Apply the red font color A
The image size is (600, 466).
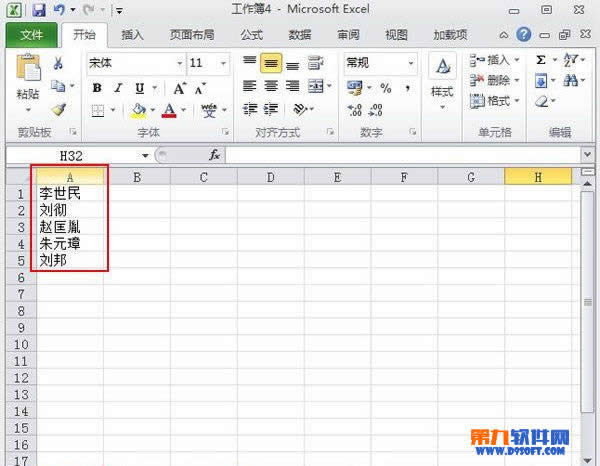click(169, 111)
